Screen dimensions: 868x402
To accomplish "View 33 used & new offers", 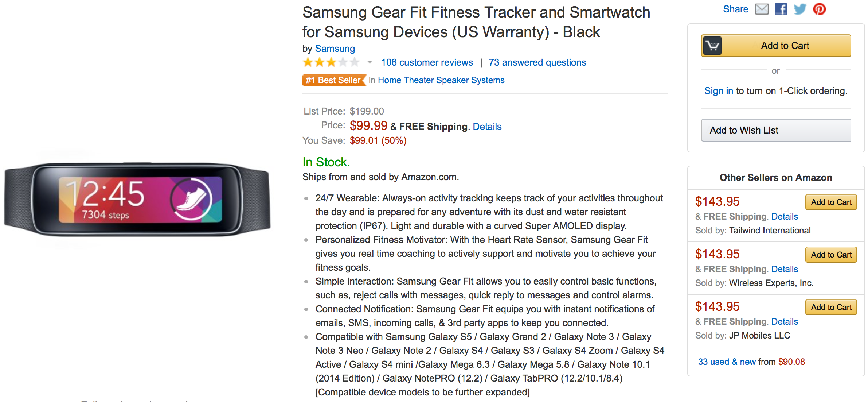I will click(x=727, y=362).
